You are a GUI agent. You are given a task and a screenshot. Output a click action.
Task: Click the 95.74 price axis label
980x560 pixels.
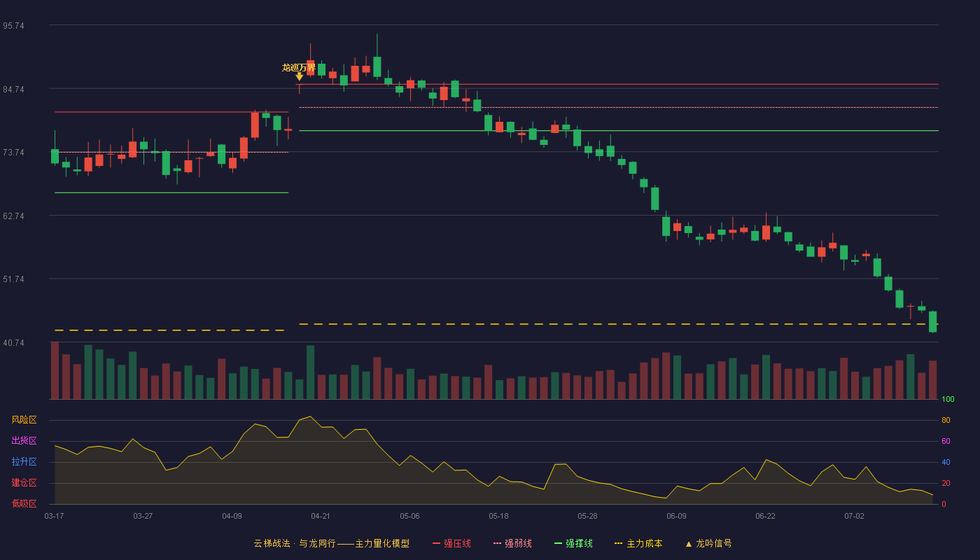point(13,26)
